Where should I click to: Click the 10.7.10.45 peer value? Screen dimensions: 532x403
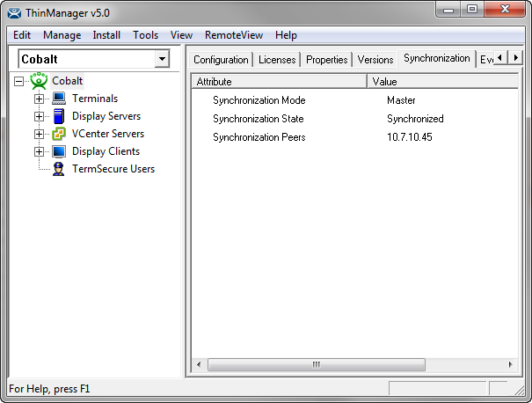[x=410, y=136]
